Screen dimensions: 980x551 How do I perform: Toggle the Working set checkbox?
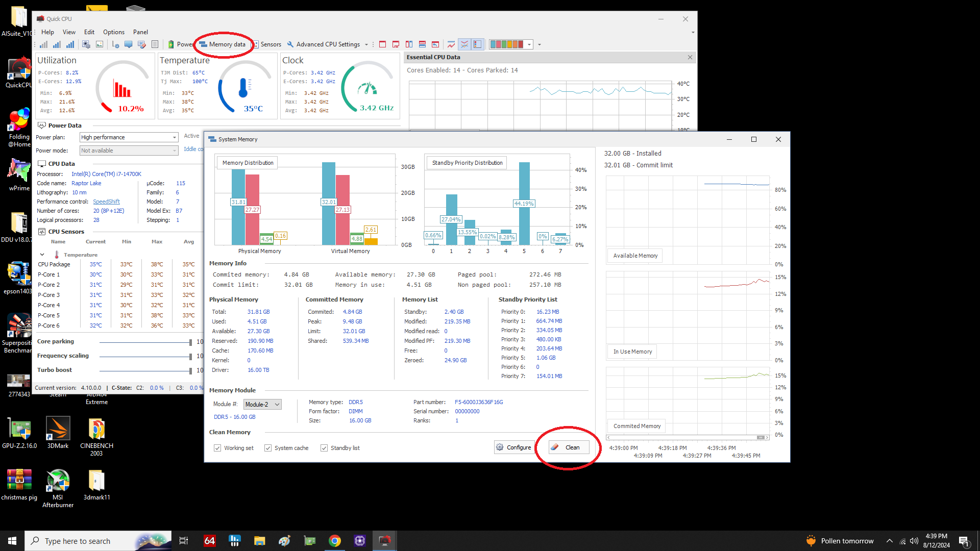click(217, 448)
